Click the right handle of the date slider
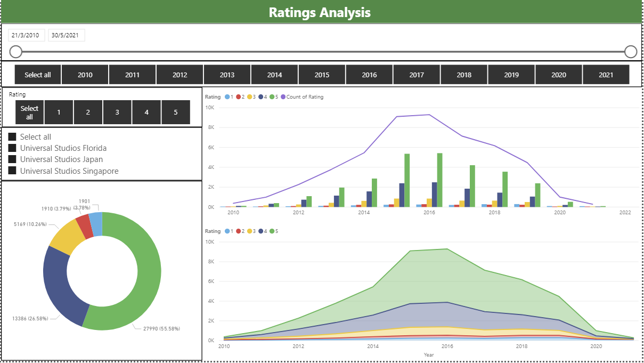Viewport: 644px width, 363px height. [631, 52]
